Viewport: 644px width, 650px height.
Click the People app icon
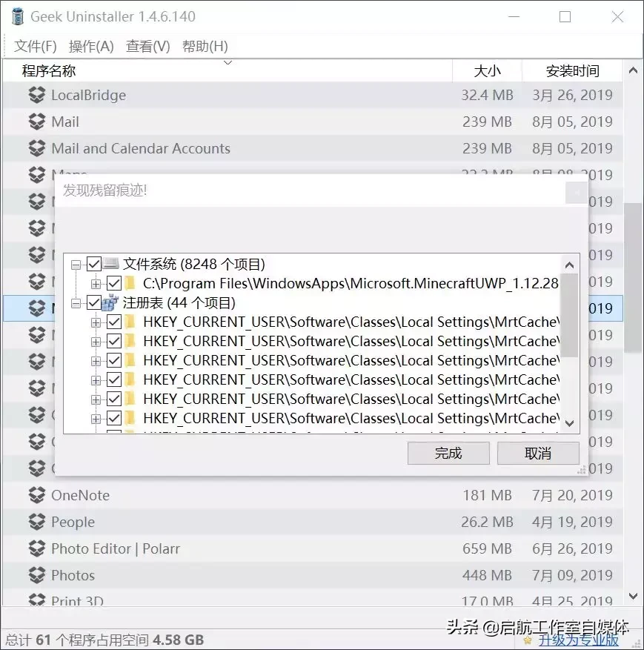[x=37, y=522]
